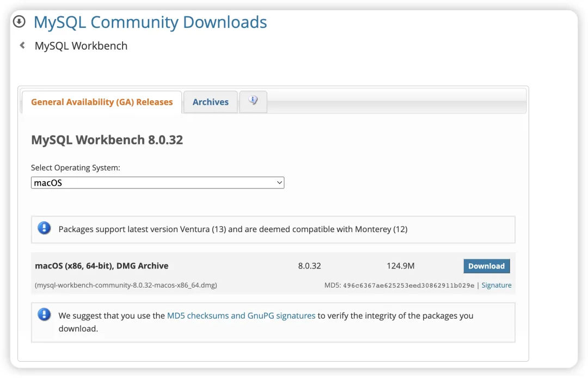Click the MySQL Community Downloads heading
Viewport: 588px width, 378px height.
150,22
